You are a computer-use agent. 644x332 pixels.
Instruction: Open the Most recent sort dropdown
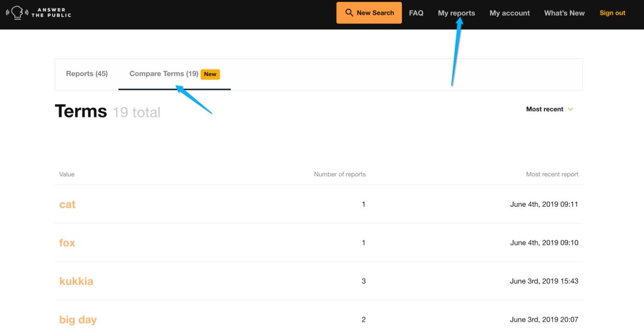tap(550, 109)
